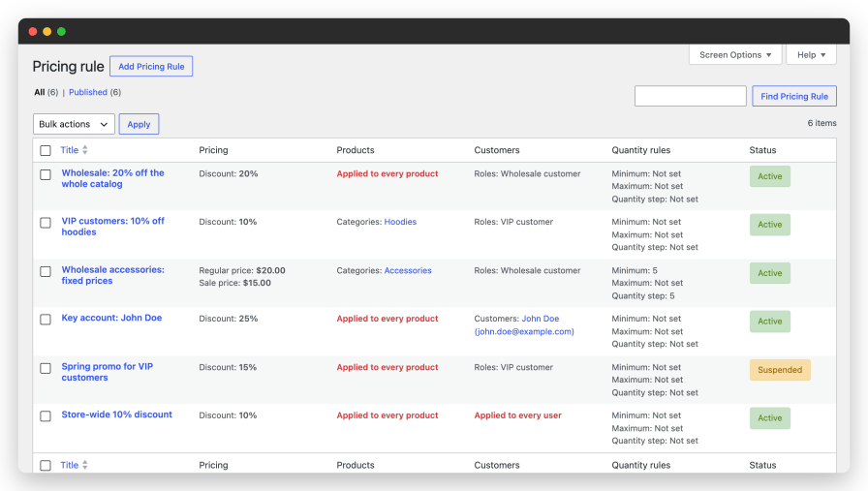Open VIP customers: 10% off hoodies rule
868x491 pixels.
click(x=113, y=227)
